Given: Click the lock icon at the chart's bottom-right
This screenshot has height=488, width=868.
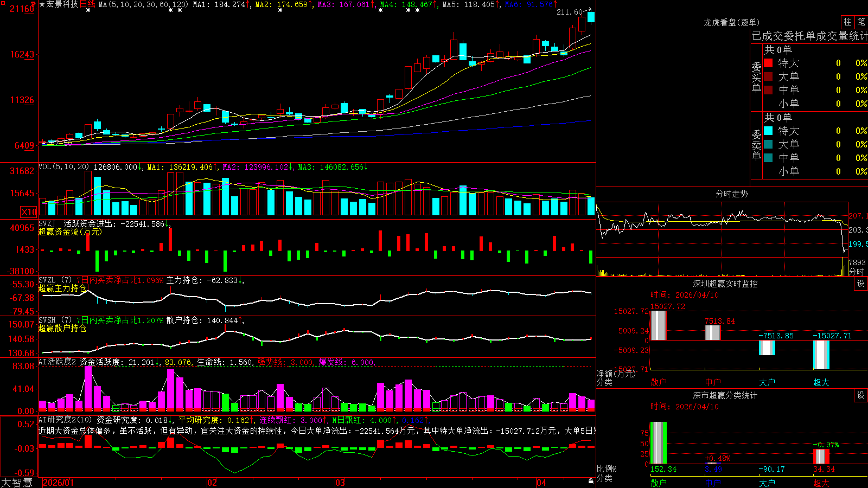Looking at the screenshot, I should click(591, 481).
